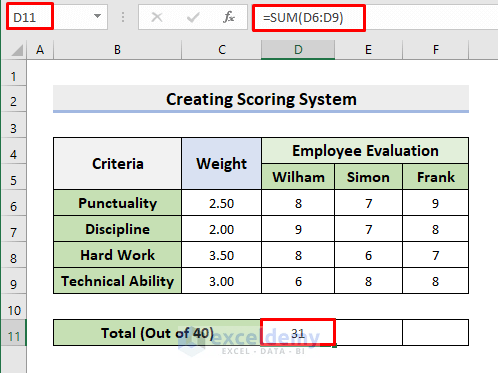Viewport: 498px width, 373px height.
Task: Click the Enter checkmark icon in formula bar
Action: coord(193,17)
